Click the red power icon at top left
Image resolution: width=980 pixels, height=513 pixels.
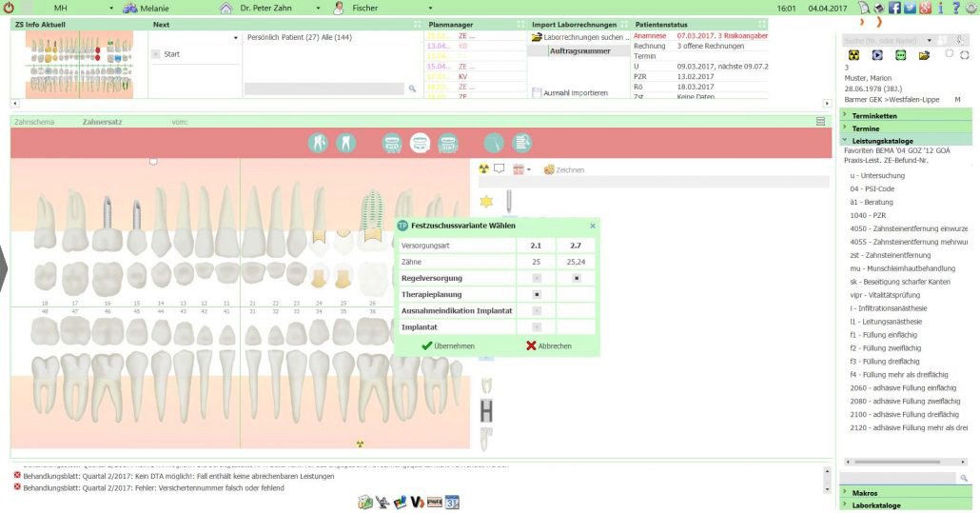(x=10, y=9)
